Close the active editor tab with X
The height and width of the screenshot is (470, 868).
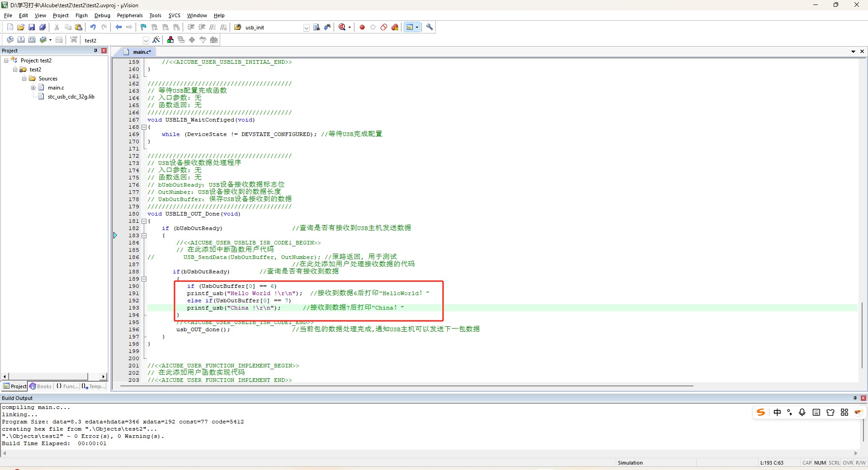(x=862, y=52)
